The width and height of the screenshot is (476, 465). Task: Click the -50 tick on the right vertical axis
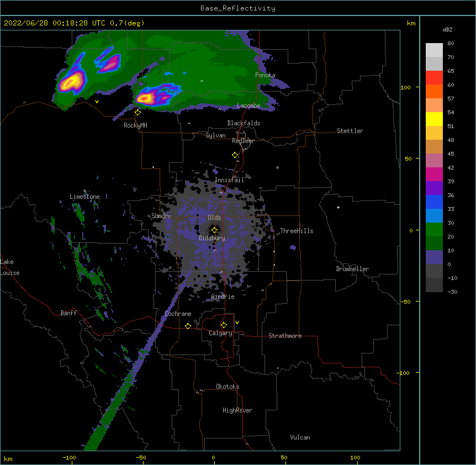click(405, 302)
